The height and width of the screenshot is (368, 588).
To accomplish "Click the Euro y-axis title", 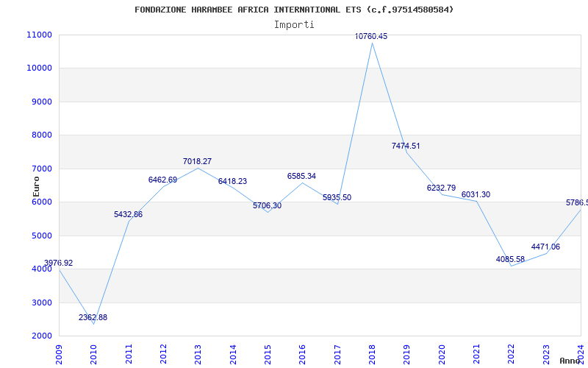I will point(36,186).
